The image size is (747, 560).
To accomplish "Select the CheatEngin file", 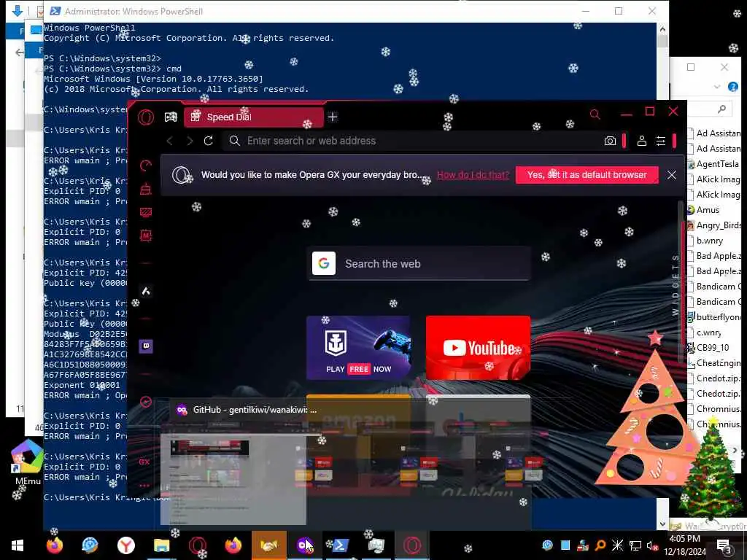I will point(714,363).
